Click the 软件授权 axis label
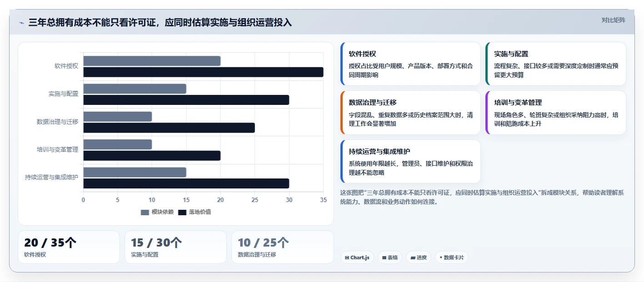The width and height of the screenshot is (644, 282). 66,66
